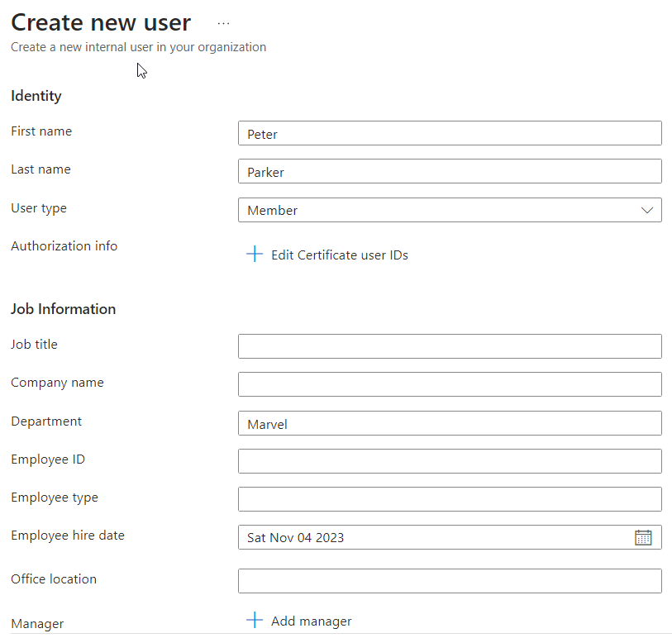Viewport: 672px width, 638px height.
Task: Open the ellipsis more options menu
Action: (x=223, y=24)
